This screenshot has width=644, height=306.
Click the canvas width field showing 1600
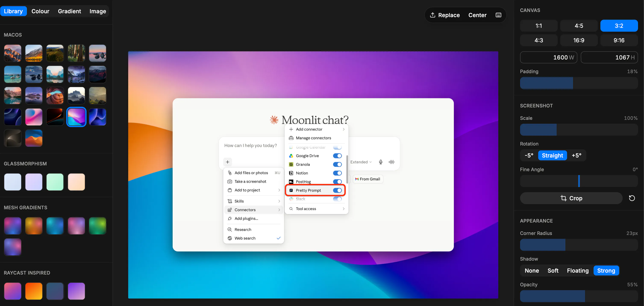coord(548,57)
